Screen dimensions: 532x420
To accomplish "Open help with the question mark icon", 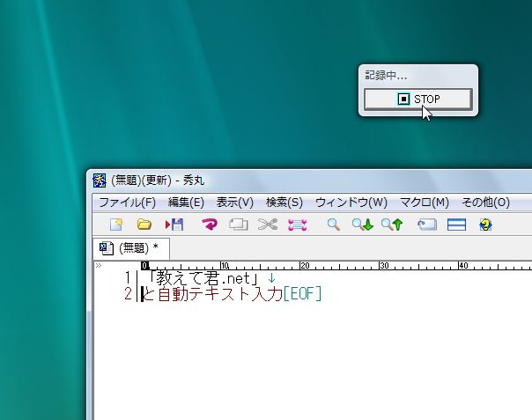I will [485, 225].
